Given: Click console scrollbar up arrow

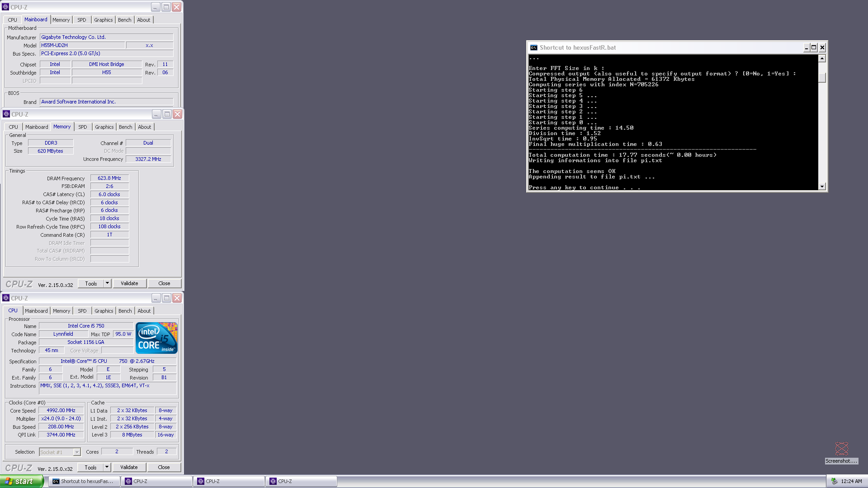Looking at the screenshot, I should (822, 58).
